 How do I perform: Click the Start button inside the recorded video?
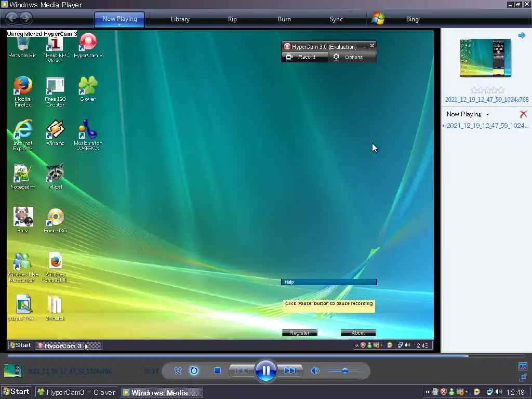pyautogui.click(x=20, y=345)
